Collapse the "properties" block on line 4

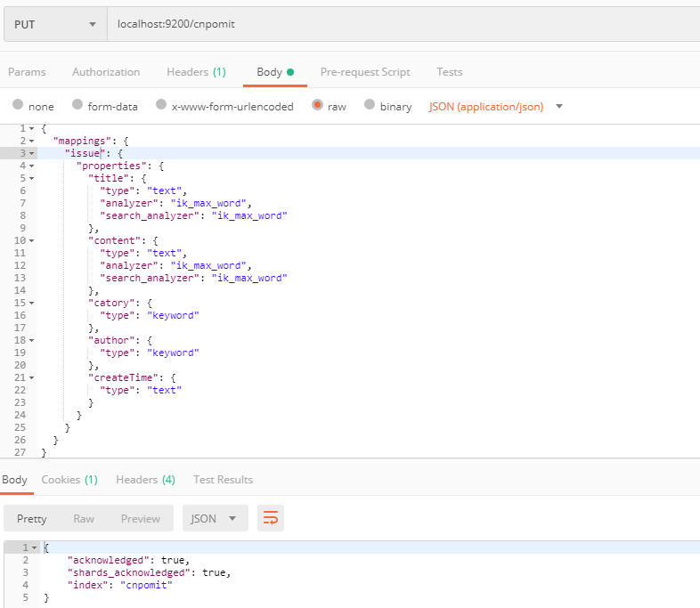[32, 166]
